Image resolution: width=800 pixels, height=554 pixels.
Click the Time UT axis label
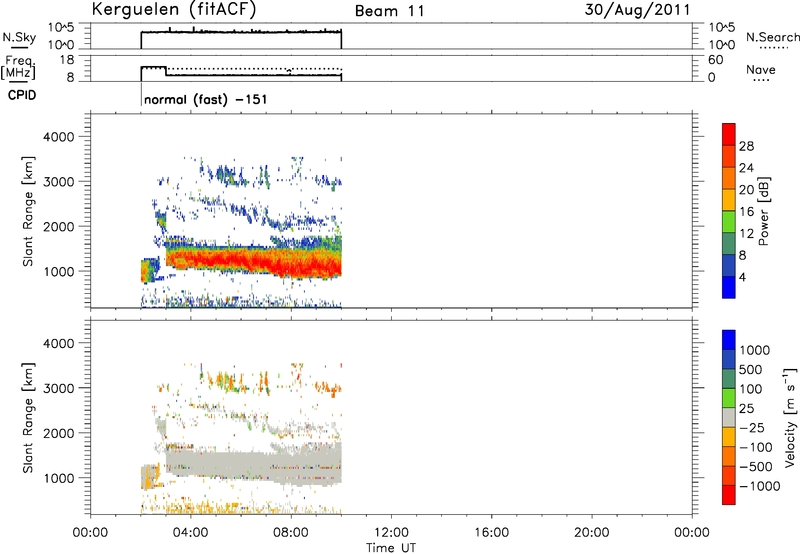coord(391,548)
